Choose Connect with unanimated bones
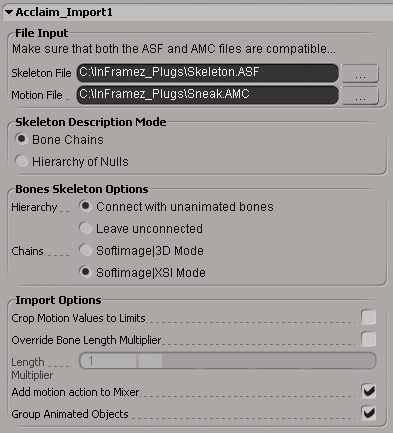The height and width of the screenshot is (433, 393). click(86, 206)
